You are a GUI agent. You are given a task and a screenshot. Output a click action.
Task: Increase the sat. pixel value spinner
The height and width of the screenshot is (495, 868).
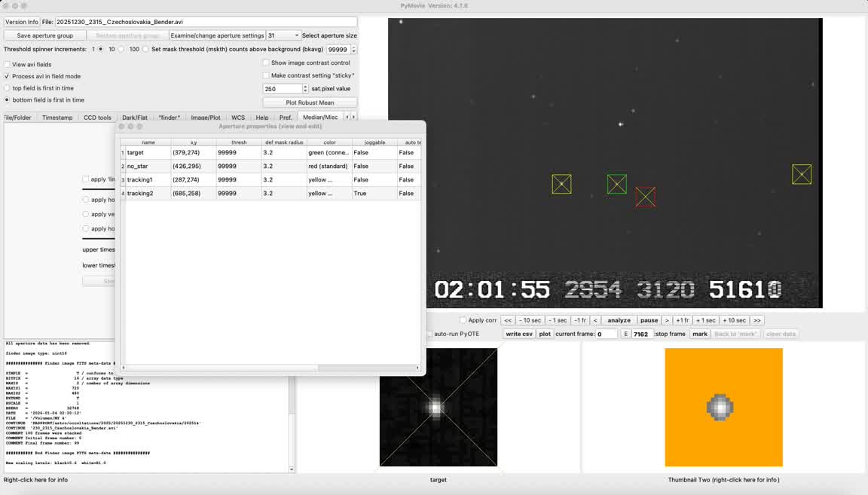click(305, 87)
